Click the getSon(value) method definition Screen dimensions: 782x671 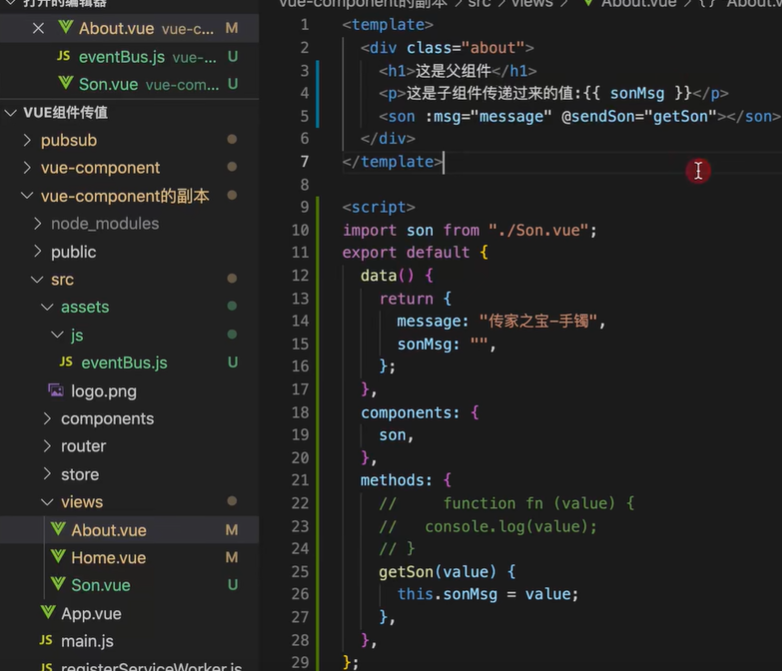[x=437, y=572]
